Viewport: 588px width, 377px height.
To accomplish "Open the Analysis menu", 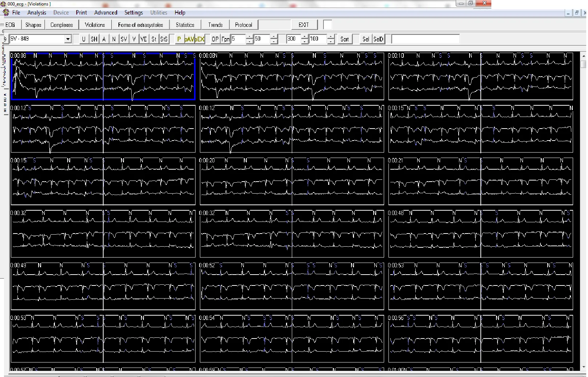I will coord(37,12).
